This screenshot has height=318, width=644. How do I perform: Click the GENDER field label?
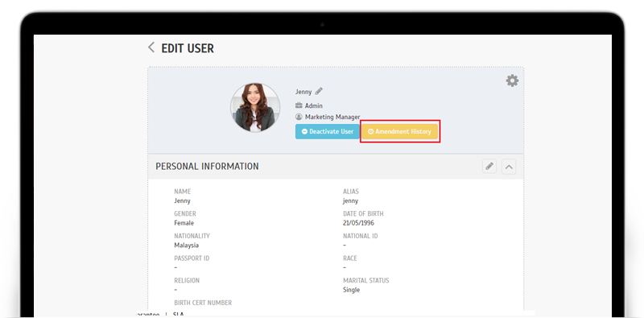(x=185, y=213)
